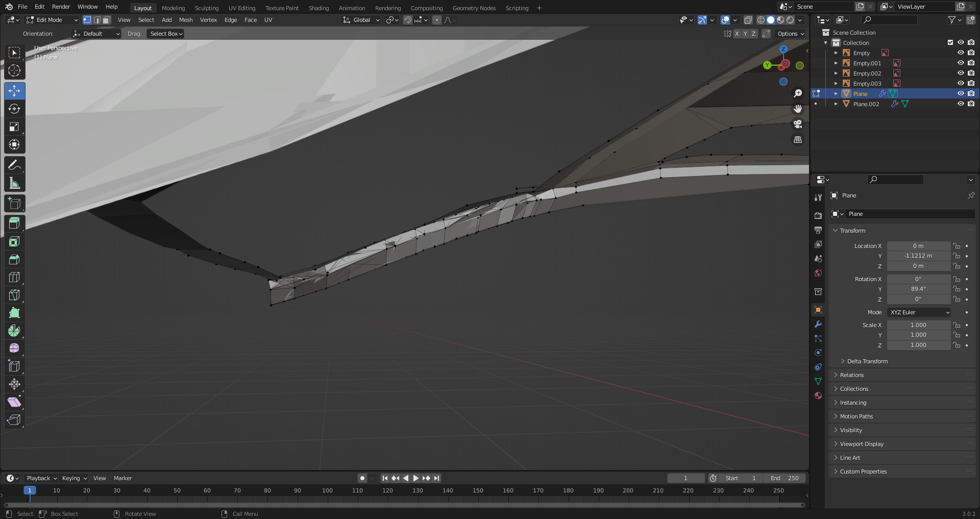Open the Drag Select Box dropdown
Viewport: 980px width, 519px height.
166,34
